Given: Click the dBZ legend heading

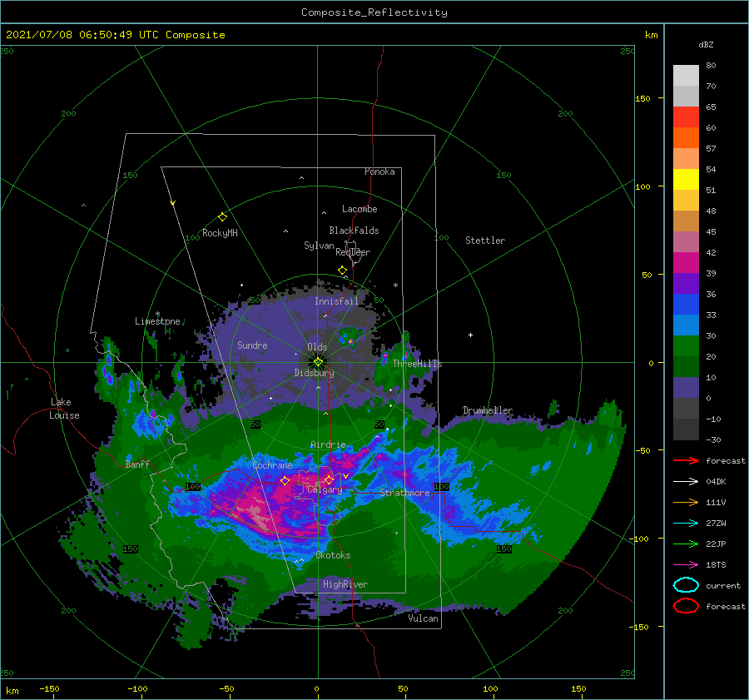Looking at the screenshot, I should 706,44.
